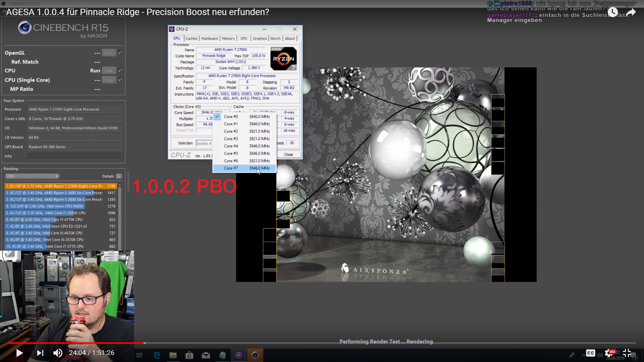Open the Ranking CPU dropdown

coord(32,176)
